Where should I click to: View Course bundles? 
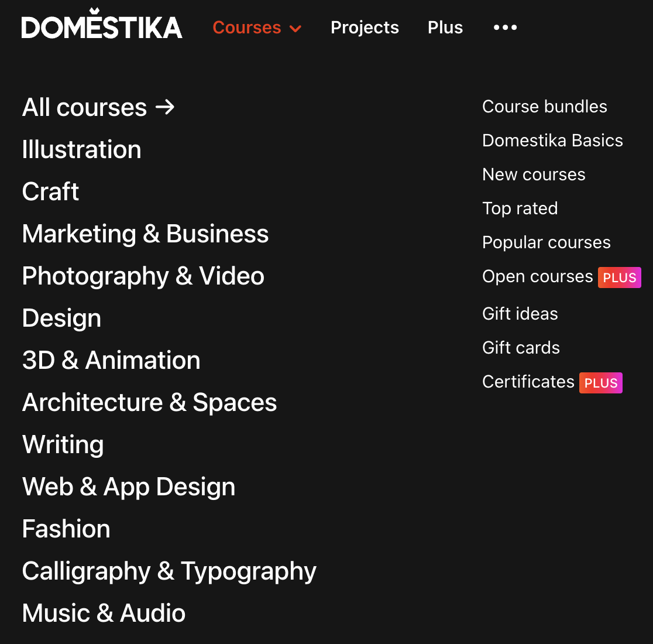pos(545,107)
